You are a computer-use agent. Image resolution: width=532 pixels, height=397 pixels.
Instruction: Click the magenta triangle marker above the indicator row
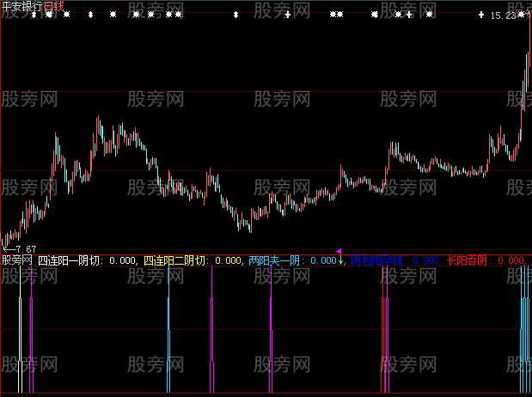339,251
